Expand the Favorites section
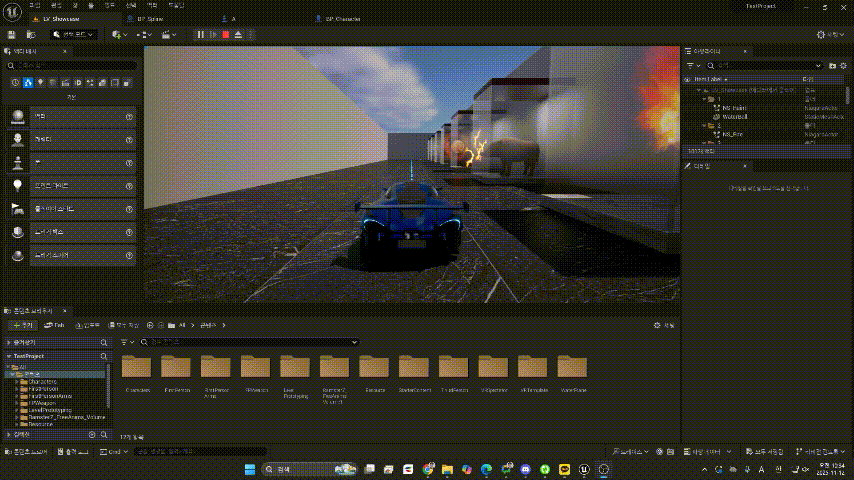854x480 pixels. (x=9, y=342)
